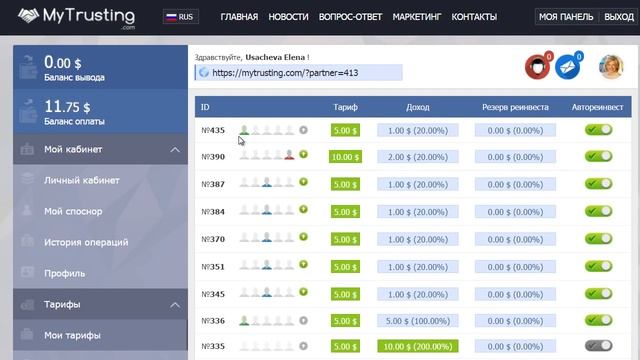Click the partner referral link field
640x360 pixels.
[299, 73]
